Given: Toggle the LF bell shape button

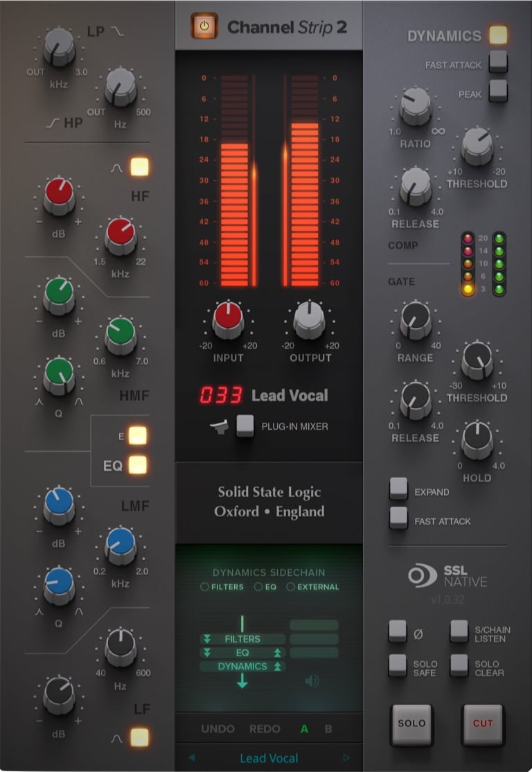Looking at the screenshot, I should pos(139,737).
